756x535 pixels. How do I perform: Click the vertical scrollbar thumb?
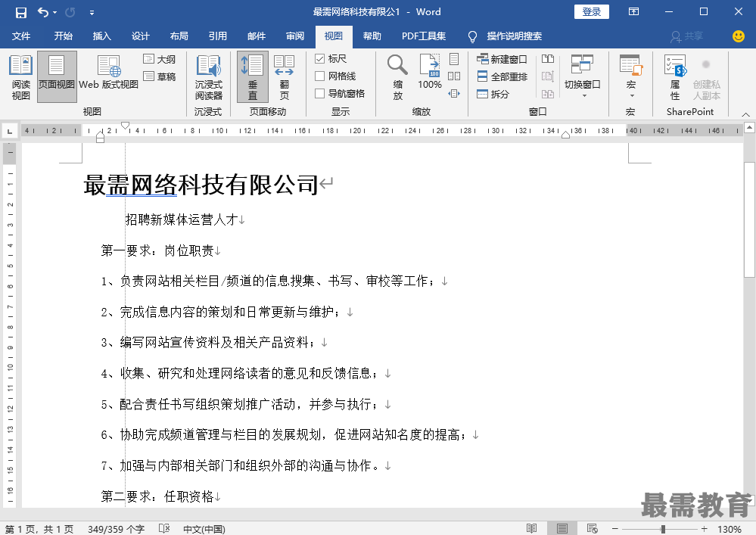pyautogui.click(x=748, y=219)
